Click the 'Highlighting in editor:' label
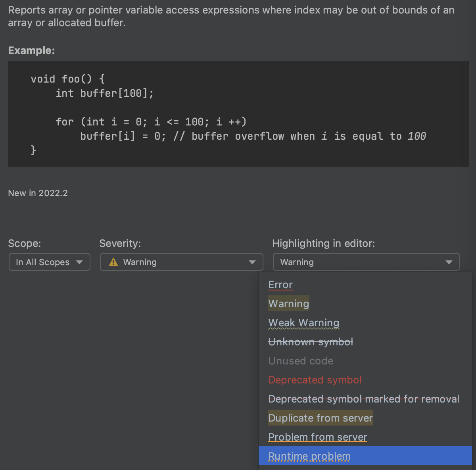Viewport: 476px width, 470px height. pos(324,243)
